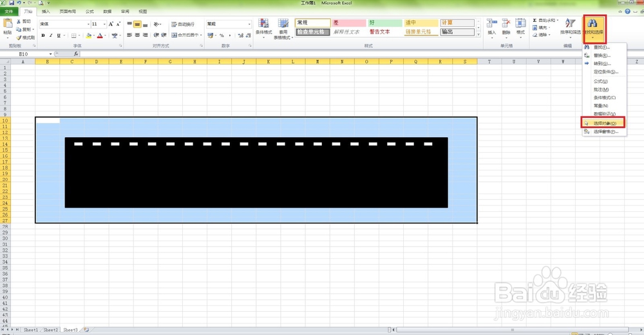Open the 文件 (File) tab

click(x=9, y=12)
